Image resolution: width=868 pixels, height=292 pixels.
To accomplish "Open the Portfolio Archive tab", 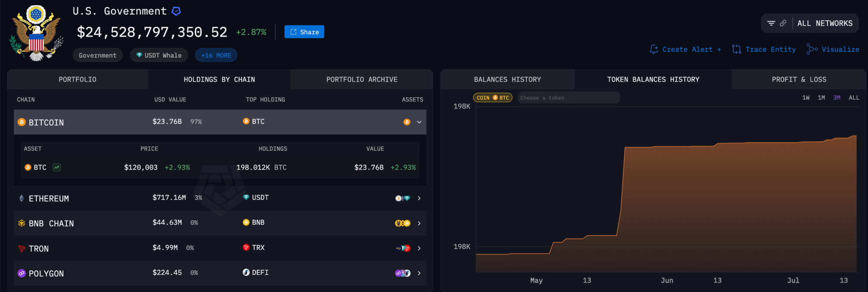I will (x=361, y=80).
